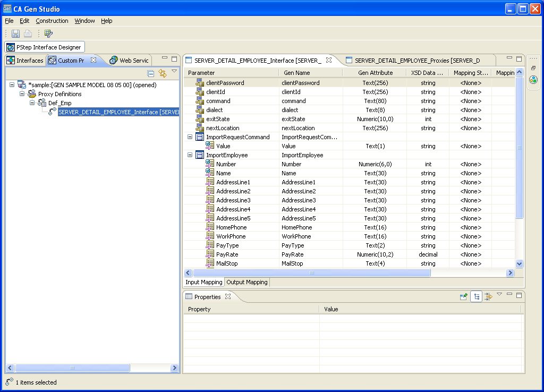Click the Link with Editor arrows icon
This screenshot has height=392, width=544.
[163, 73]
